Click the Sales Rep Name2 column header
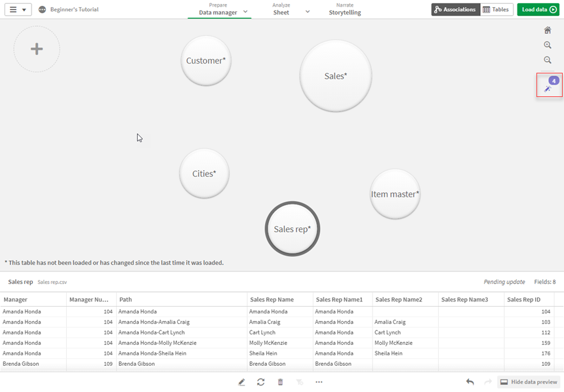This screenshot has width=564, height=392. [x=405, y=299]
